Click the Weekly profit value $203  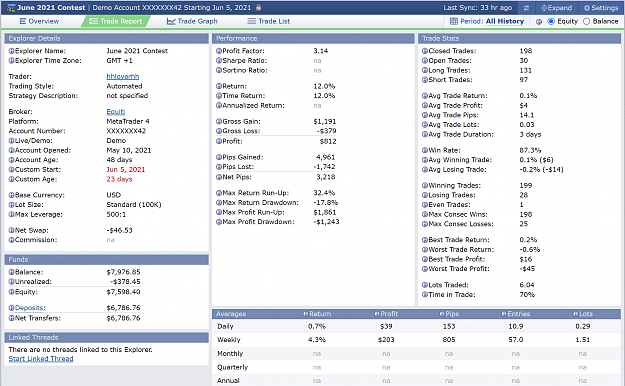click(386, 340)
